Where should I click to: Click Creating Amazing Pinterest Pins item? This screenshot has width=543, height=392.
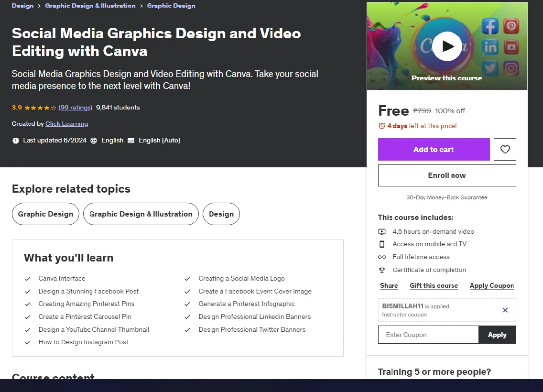click(x=86, y=304)
